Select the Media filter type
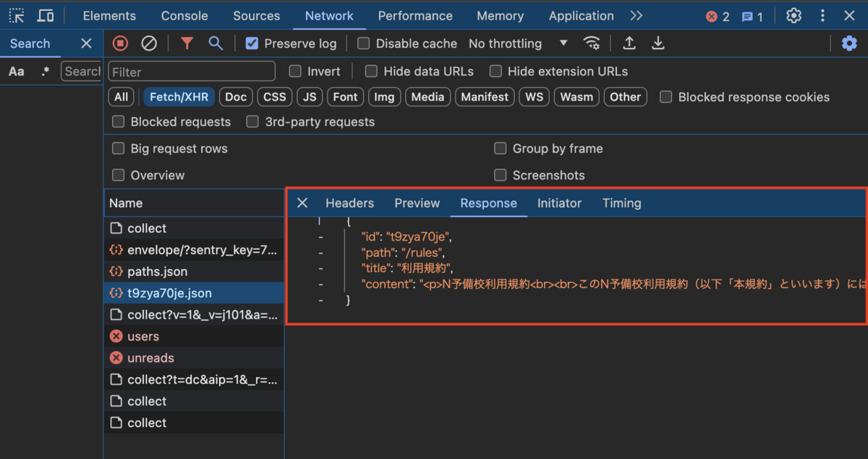The width and height of the screenshot is (868, 459). click(427, 97)
